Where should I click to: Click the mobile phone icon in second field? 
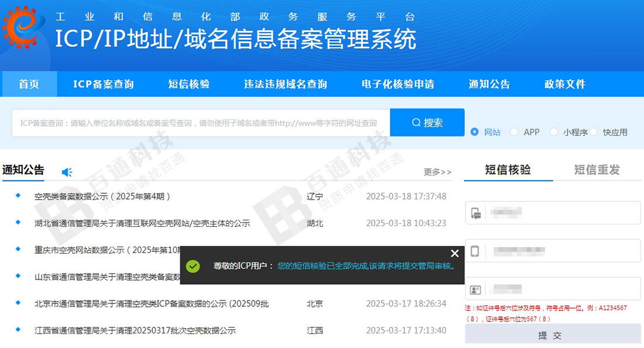point(475,251)
